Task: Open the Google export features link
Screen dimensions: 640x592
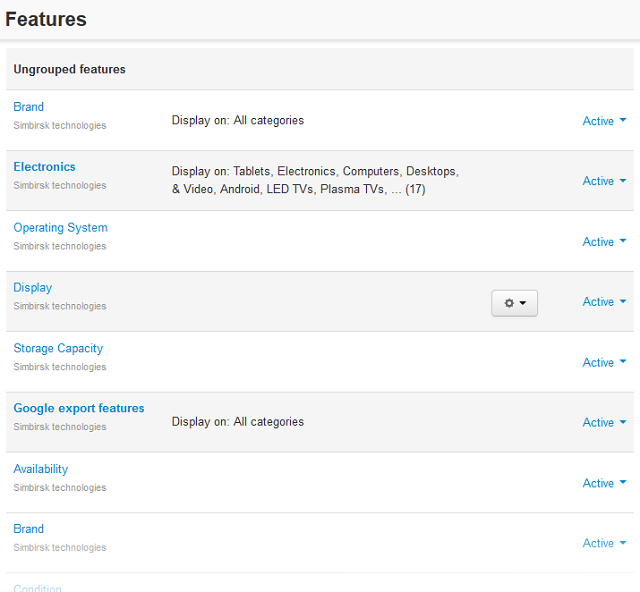Action: click(x=79, y=408)
